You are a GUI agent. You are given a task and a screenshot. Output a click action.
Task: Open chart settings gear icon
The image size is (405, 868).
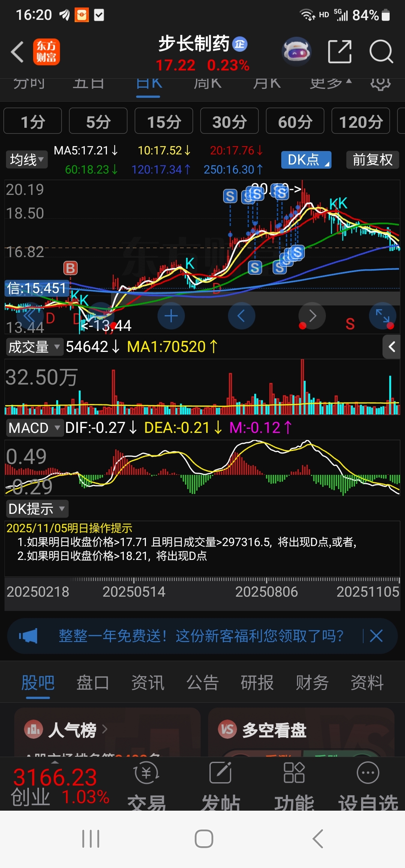(x=381, y=83)
